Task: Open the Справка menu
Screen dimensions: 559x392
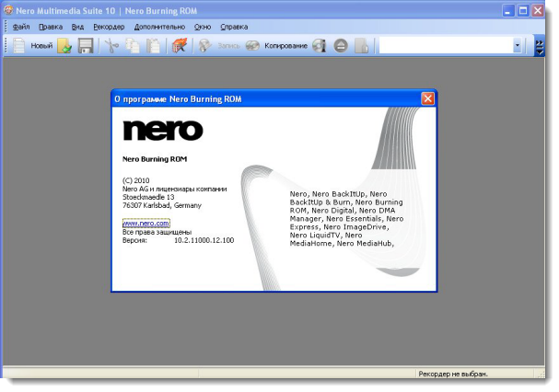Action: point(234,27)
